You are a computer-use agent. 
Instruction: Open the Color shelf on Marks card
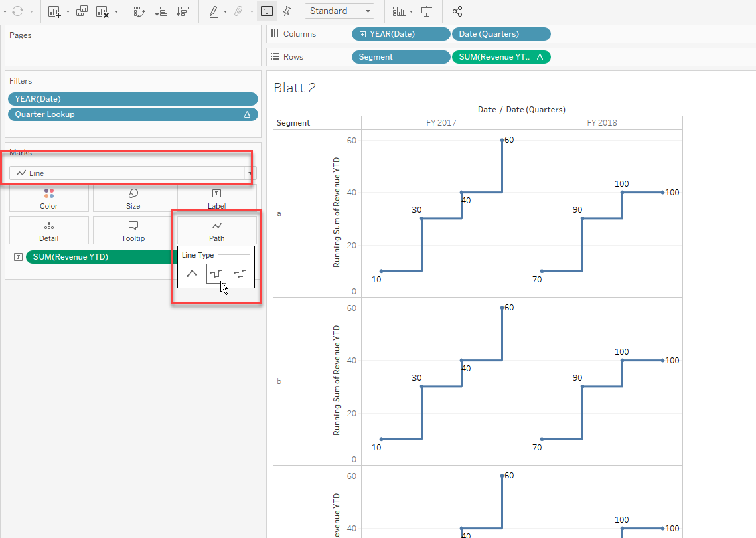[48, 199]
